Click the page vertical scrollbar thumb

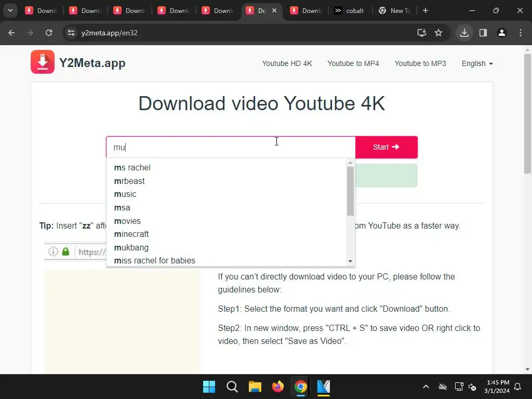click(x=528, y=114)
